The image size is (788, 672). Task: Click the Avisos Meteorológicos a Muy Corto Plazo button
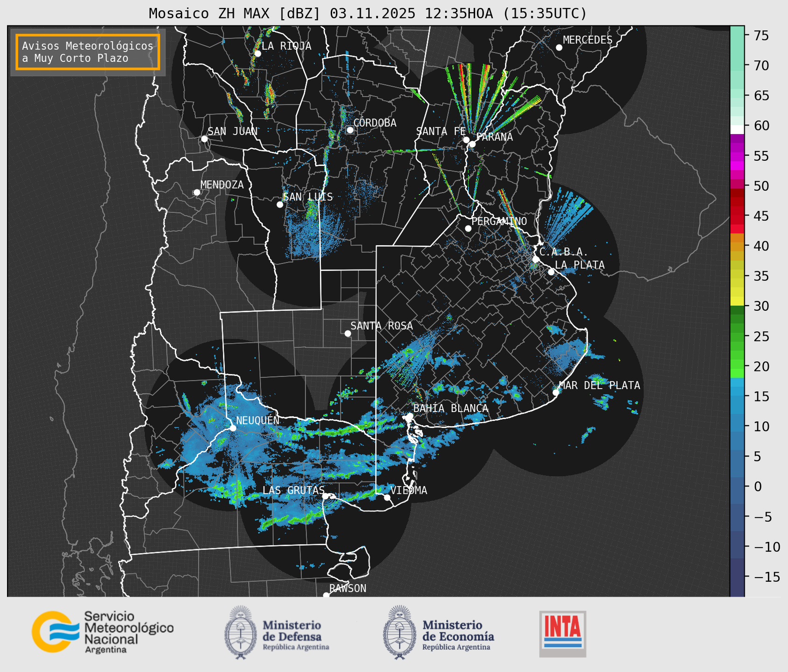(88, 52)
